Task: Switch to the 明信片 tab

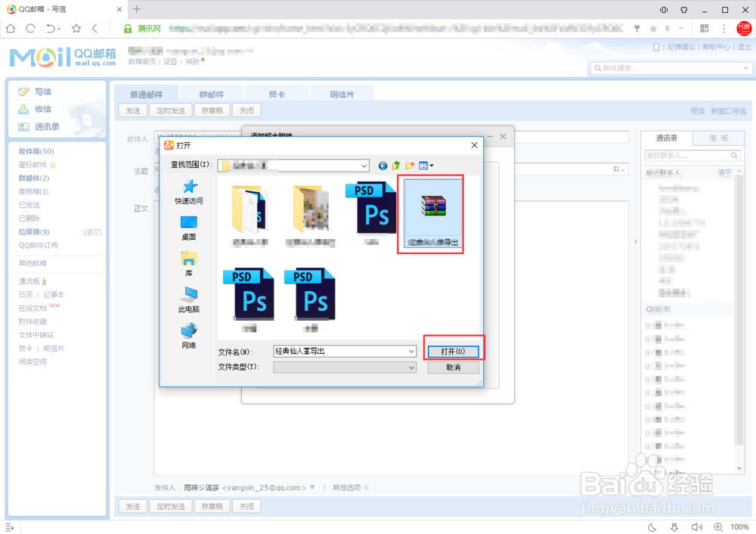Action: click(x=342, y=94)
